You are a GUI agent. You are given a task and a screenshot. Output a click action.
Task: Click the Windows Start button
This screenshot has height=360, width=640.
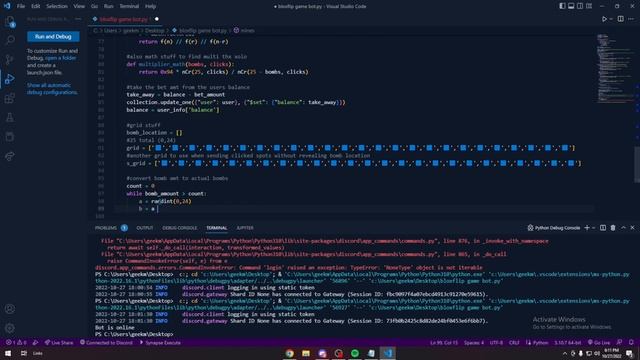[8, 353]
